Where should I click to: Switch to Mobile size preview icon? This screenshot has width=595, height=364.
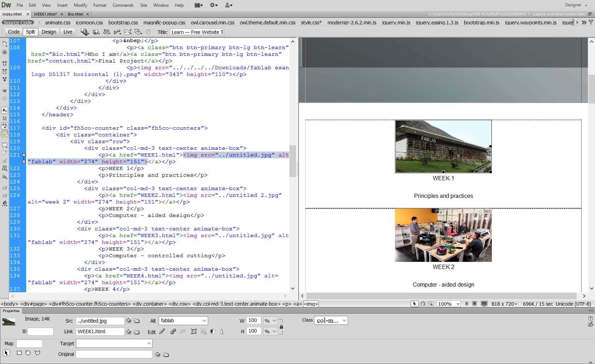pos(467,304)
